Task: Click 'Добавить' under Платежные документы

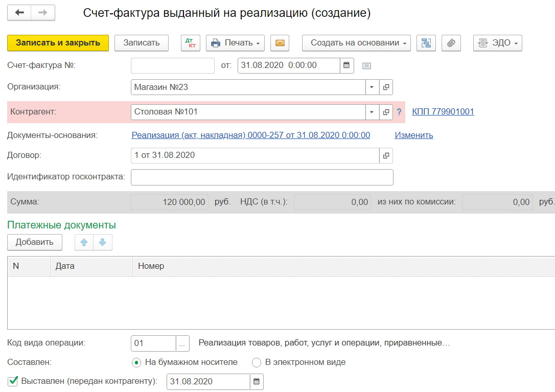Action: click(34, 242)
